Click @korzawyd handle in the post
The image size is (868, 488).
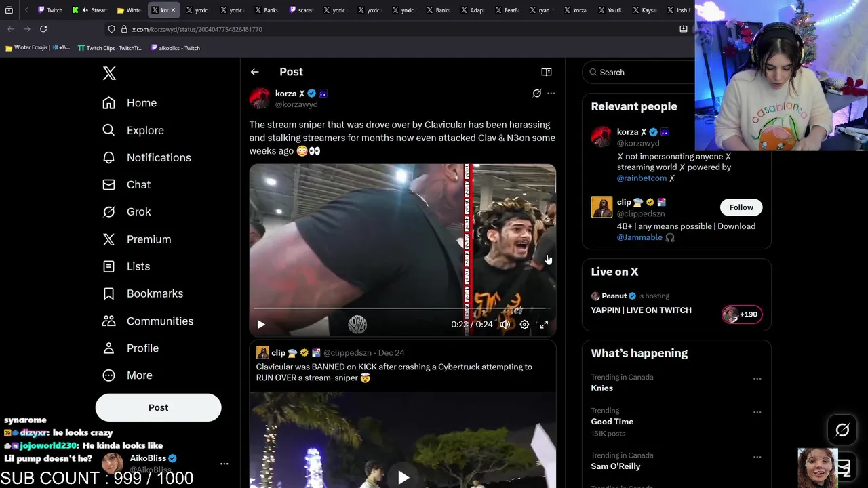point(296,104)
